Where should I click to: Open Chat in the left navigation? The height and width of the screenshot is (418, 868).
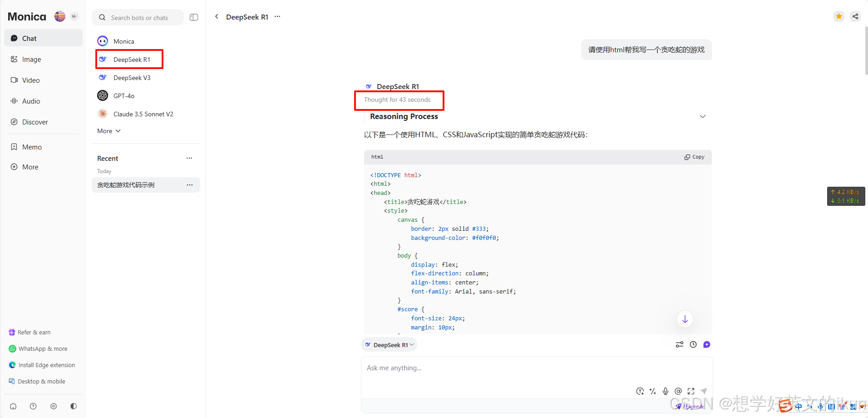click(43, 38)
